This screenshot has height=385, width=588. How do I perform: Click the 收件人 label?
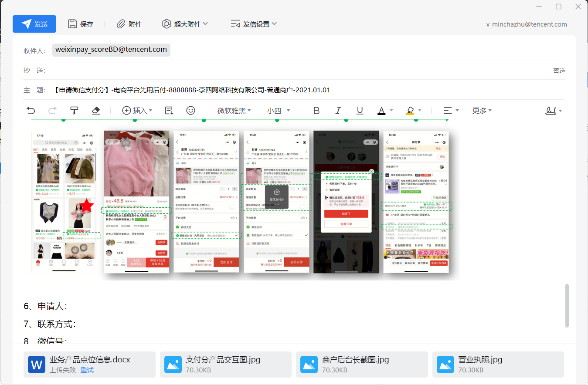coord(35,51)
